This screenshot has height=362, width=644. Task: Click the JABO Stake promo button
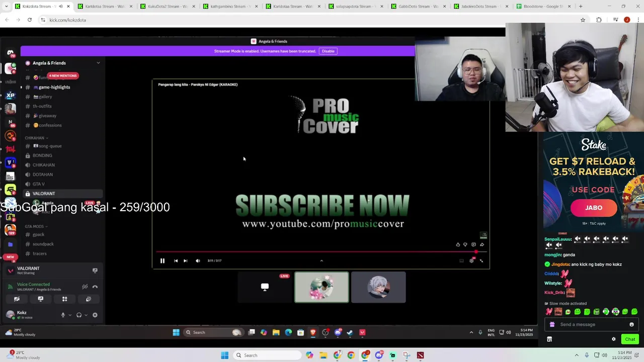pos(594,208)
